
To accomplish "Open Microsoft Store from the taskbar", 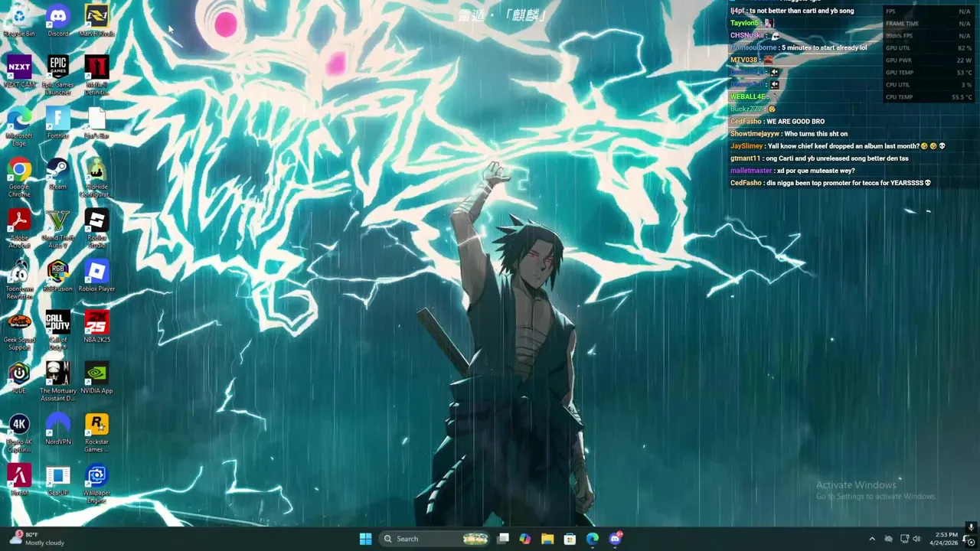I will pos(570,539).
